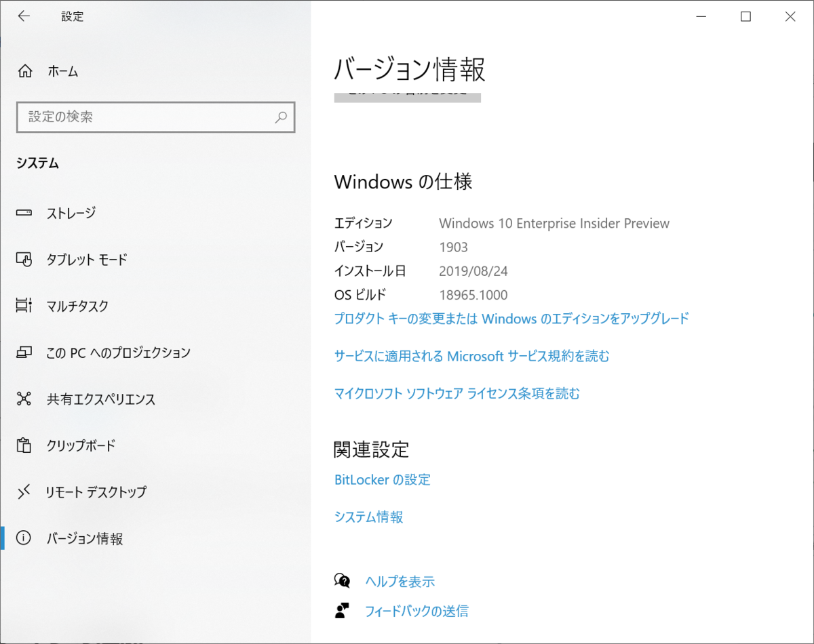Click the システム section label in sidebar

[38, 163]
